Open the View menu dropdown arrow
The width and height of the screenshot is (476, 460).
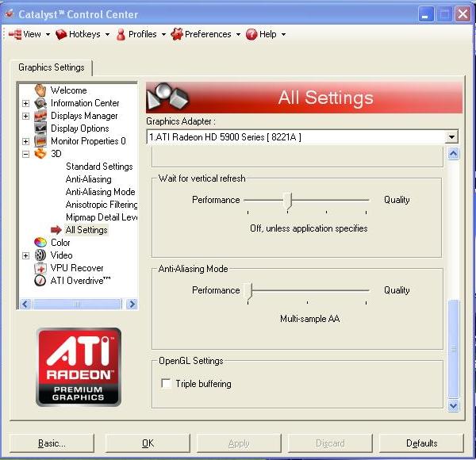coord(48,35)
